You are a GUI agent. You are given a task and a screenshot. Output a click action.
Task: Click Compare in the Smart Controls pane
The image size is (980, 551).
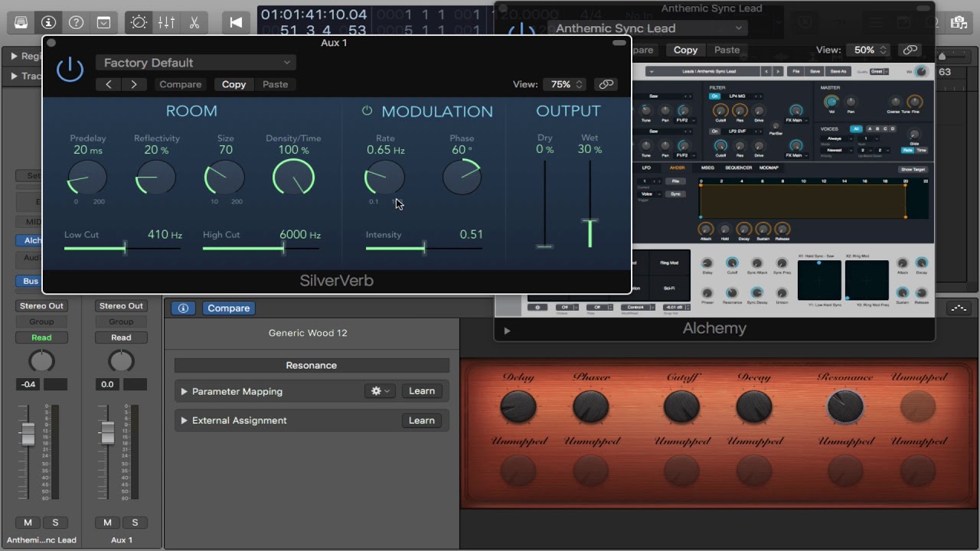point(228,308)
